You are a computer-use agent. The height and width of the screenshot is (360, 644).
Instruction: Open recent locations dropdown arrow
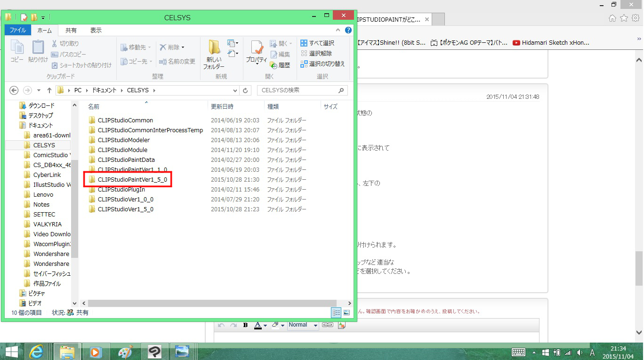[39, 90]
